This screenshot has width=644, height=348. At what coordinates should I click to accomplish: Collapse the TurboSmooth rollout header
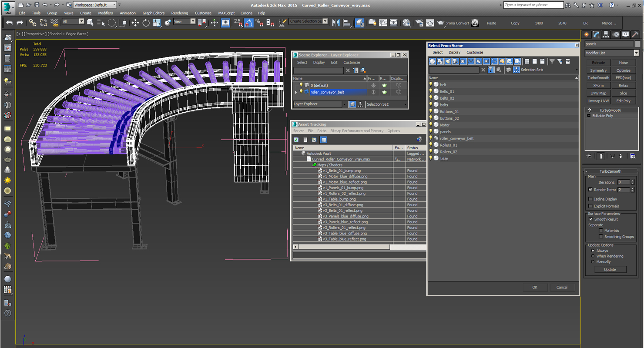point(610,171)
